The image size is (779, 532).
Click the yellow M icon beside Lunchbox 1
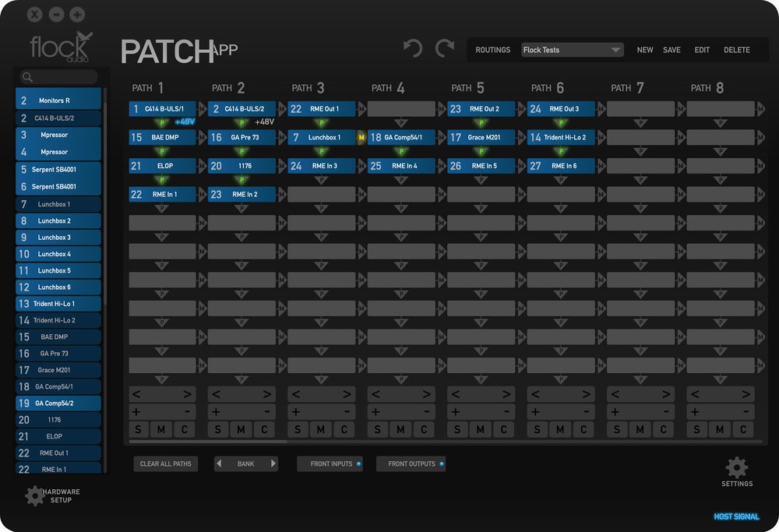pos(362,137)
